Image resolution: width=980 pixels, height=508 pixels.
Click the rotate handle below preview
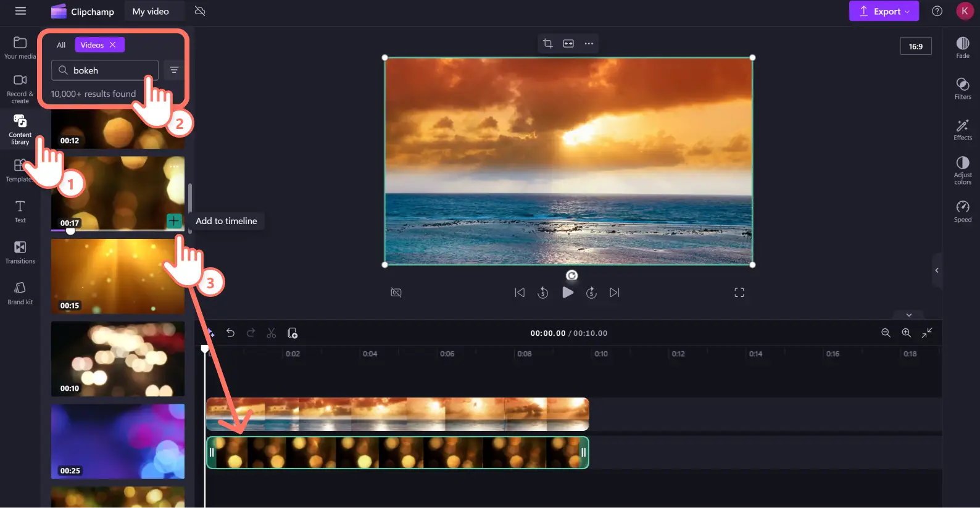click(x=572, y=275)
